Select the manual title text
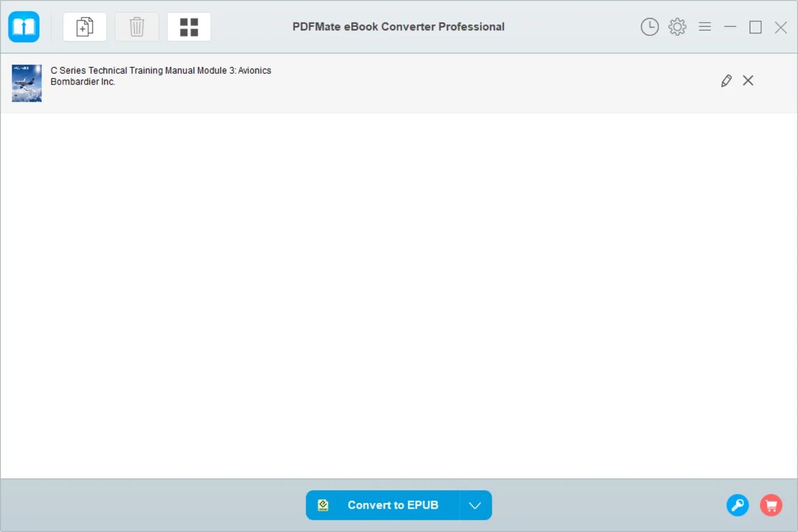The height and width of the screenshot is (532, 798). 160,70
